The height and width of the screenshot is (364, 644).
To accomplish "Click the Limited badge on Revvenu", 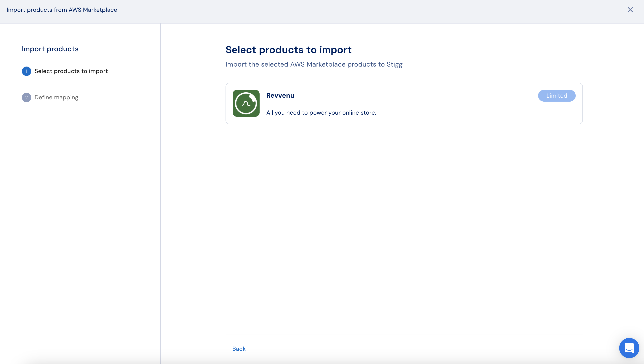I will point(557,96).
